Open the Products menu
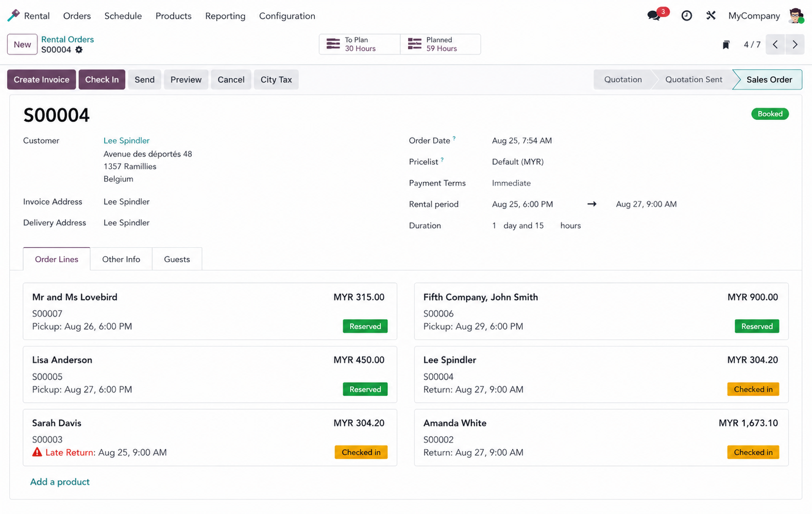 [x=173, y=16]
